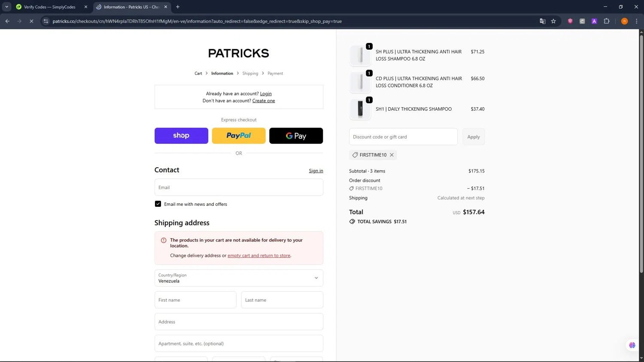This screenshot has width=644, height=362.
Task: Open the pink shield extension icon
Action: pyautogui.click(x=570, y=21)
